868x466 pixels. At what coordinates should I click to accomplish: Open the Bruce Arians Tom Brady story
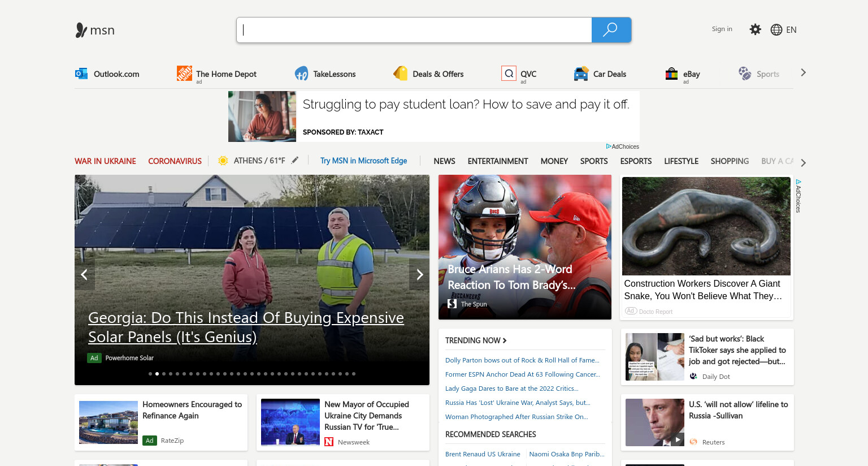(525, 247)
